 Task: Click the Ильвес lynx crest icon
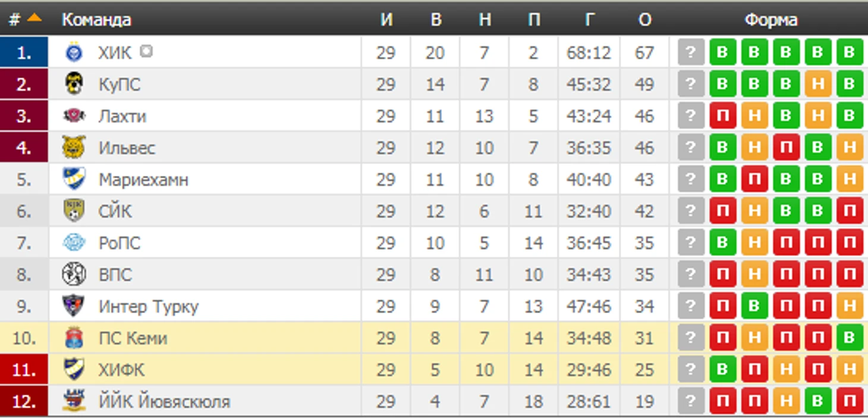coord(74,147)
